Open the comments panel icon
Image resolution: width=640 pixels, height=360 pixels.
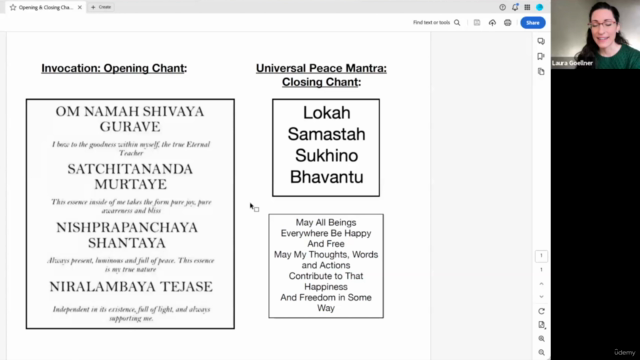coord(541,41)
